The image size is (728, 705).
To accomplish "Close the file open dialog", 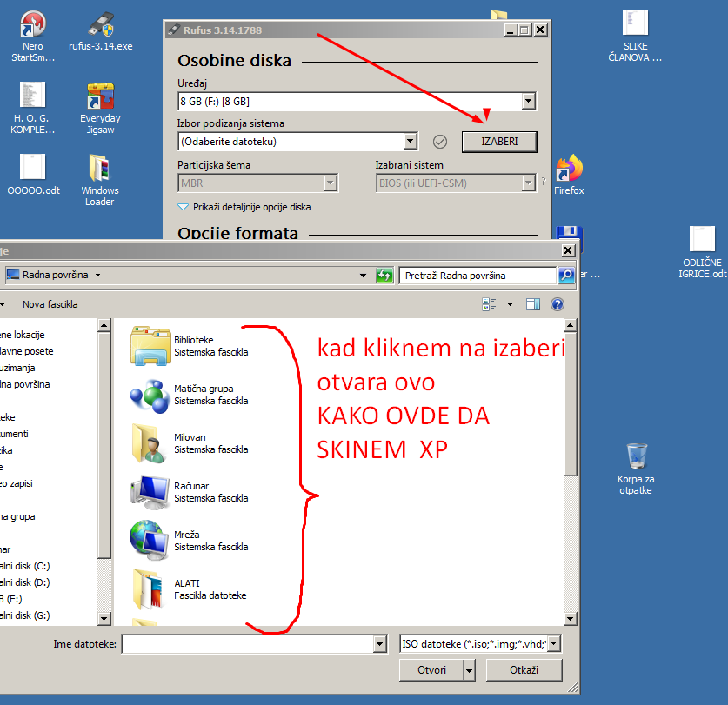I will 568,250.
